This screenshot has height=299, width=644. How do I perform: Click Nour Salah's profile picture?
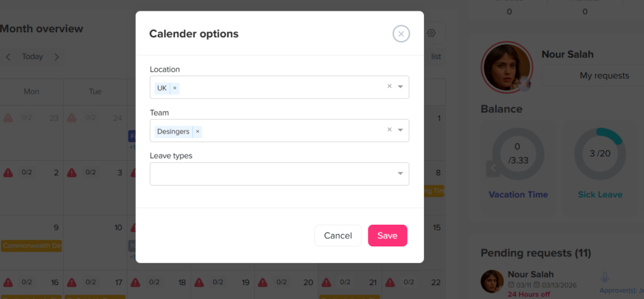click(506, 68)
